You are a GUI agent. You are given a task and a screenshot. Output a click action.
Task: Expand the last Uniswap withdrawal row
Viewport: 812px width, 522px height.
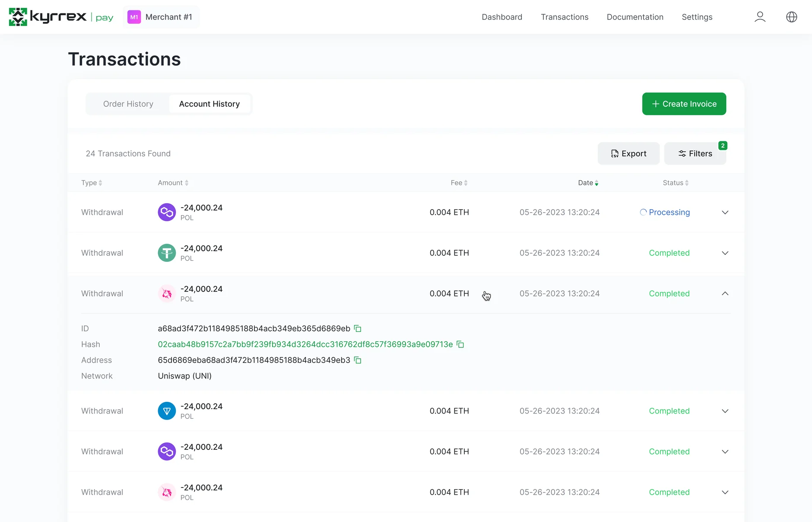pos(725,492)
